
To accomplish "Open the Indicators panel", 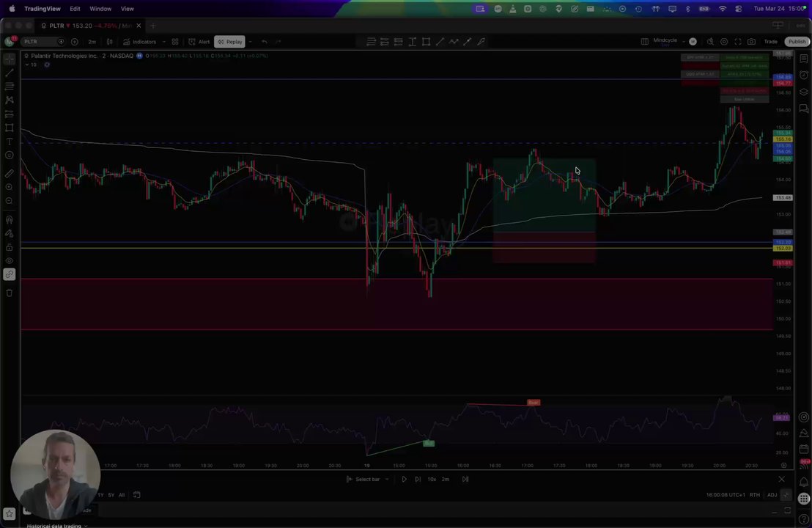I will (140, 42).
